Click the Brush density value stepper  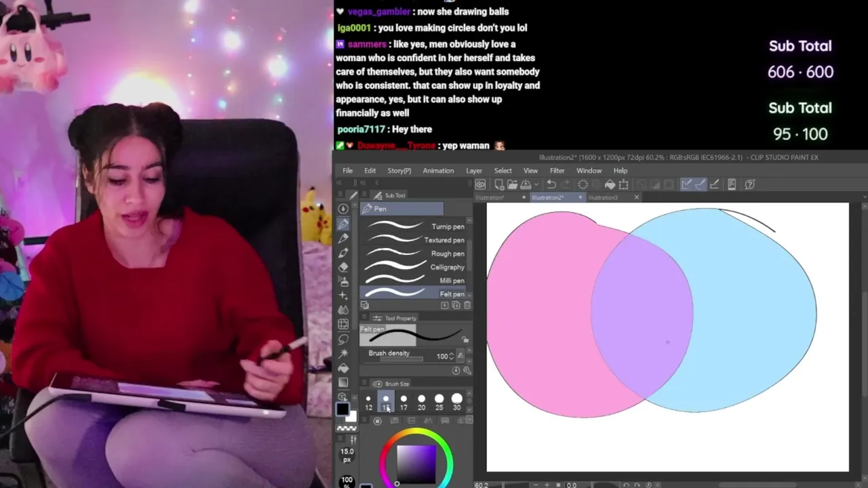click(452, 356)
